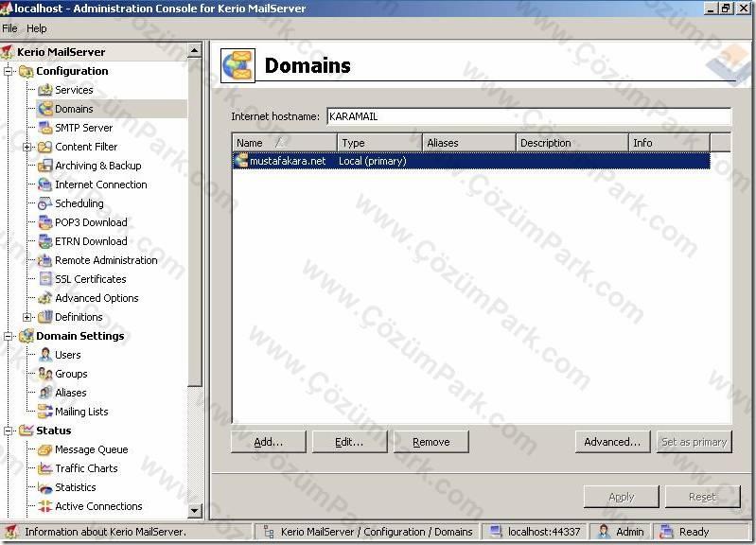756x545 pixels.
Task: Click the Users person icon
Action: 44,355
